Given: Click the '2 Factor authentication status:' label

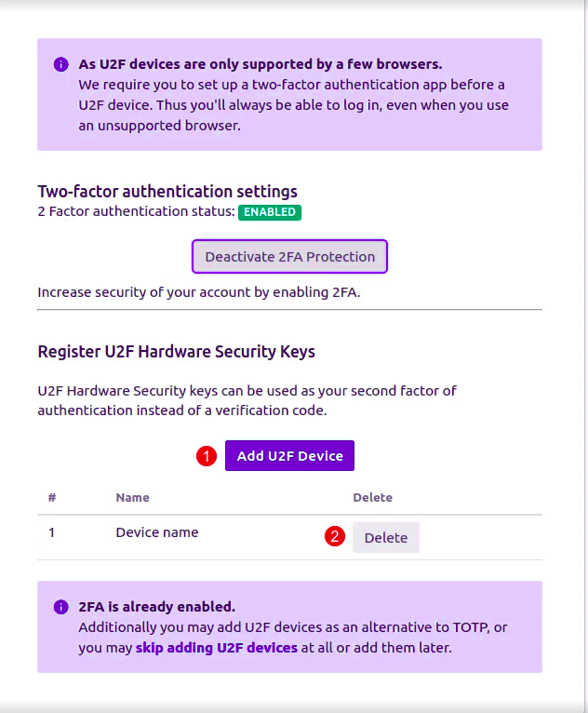Looking at the screenshot, I should pos(136,212).
